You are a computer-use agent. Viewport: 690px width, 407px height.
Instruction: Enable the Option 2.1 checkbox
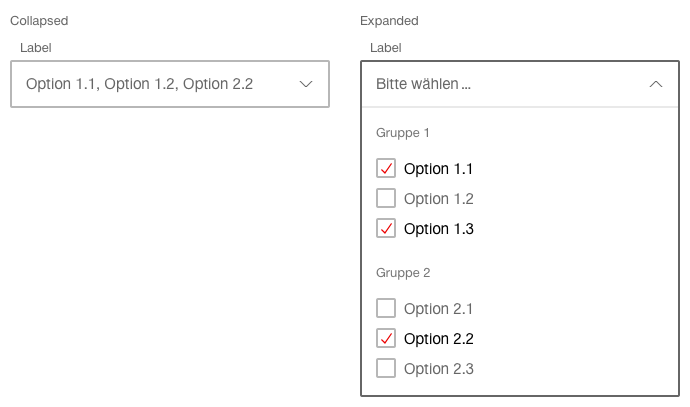(x=386, y=308)
